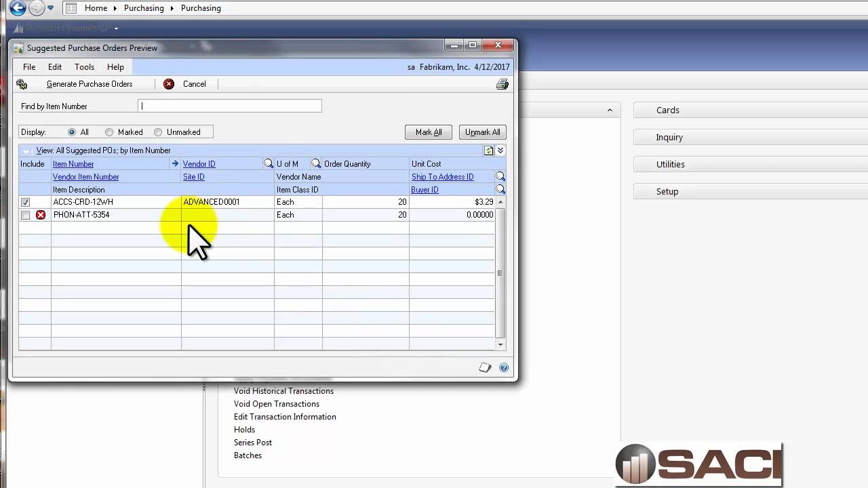Screen dimensions: 868x488
Task: Select the Unmarked display radio button
Action: point(158,132)
